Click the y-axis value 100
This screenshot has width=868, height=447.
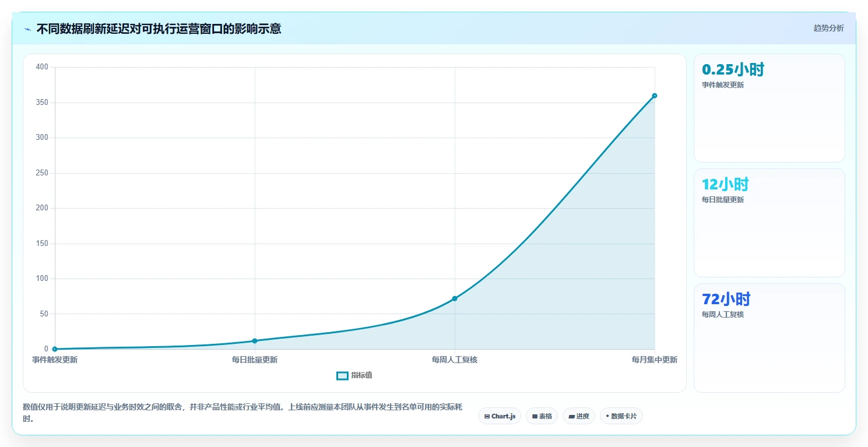pos(42,279)
